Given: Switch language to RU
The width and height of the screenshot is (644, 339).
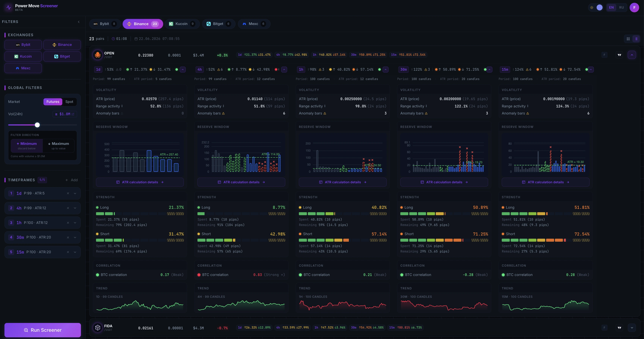Looking at the screenshot, I should click(621, 7).
